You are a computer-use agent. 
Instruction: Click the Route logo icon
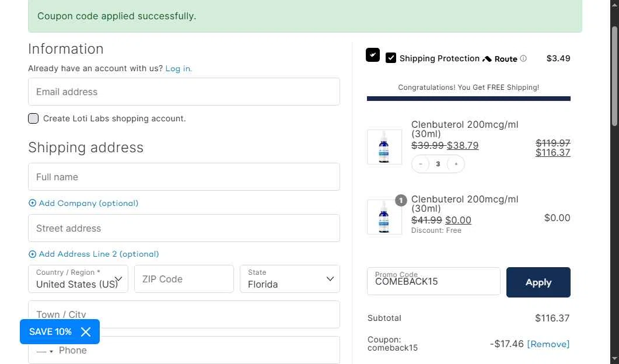coord(487,59)
